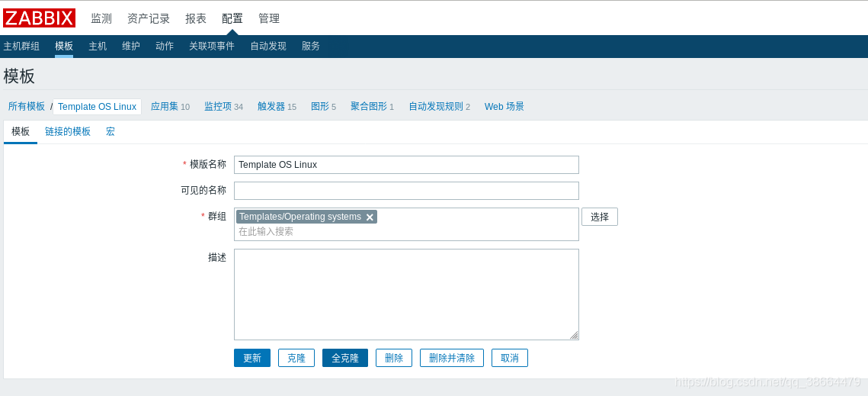868x396 pixels.
Task: Focus the 可见的名称 input field
Action: tap(406, 191)
